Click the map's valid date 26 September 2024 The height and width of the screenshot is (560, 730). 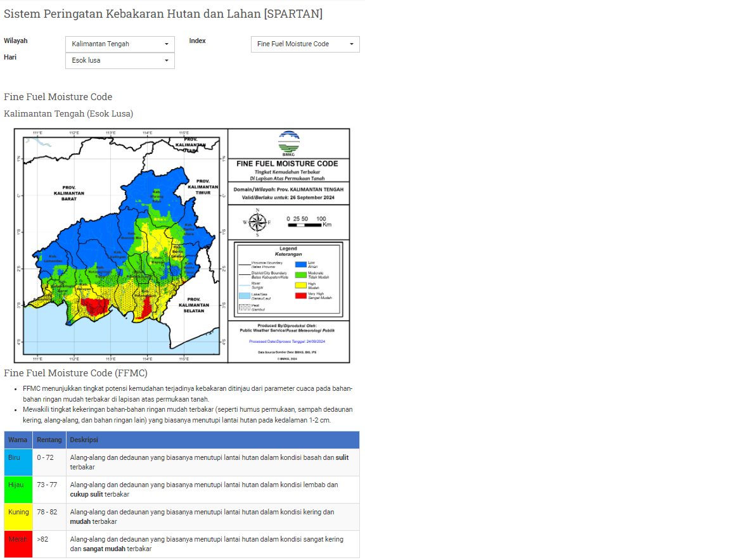click(x=312, y=198)
